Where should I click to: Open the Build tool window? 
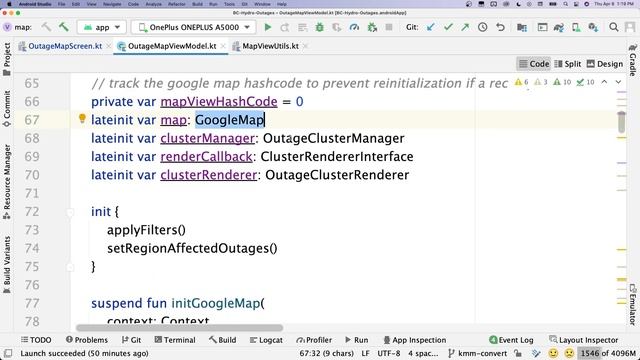[x=222, y=340]
